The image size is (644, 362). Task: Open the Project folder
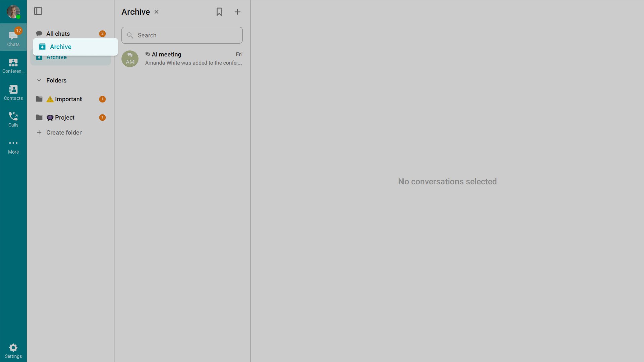[x=64, y=117]
